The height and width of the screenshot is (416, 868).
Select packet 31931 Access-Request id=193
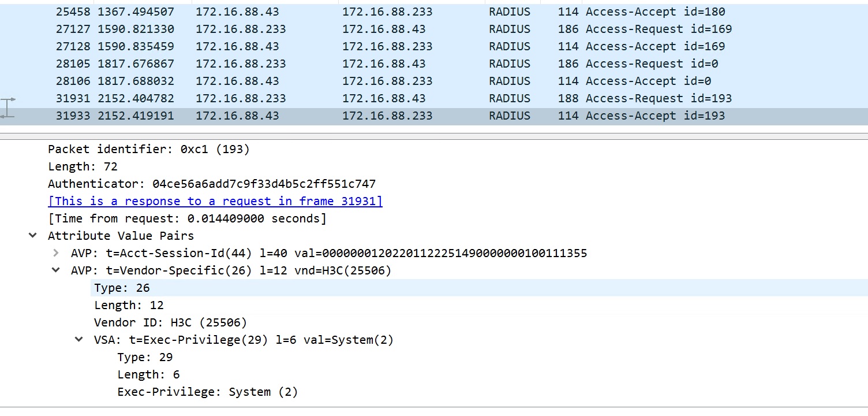[x=390, y=98]
